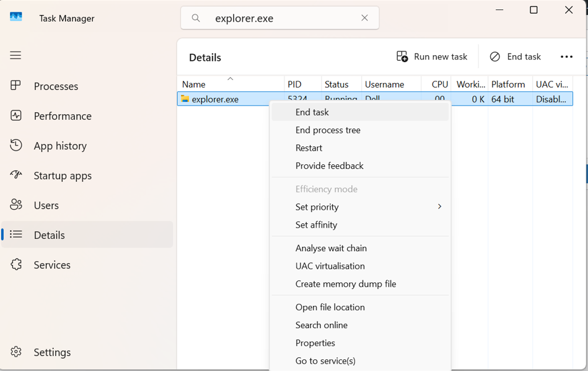588x371 pixels.
Task: Clear the search box with X
Action: click(364, 18)
